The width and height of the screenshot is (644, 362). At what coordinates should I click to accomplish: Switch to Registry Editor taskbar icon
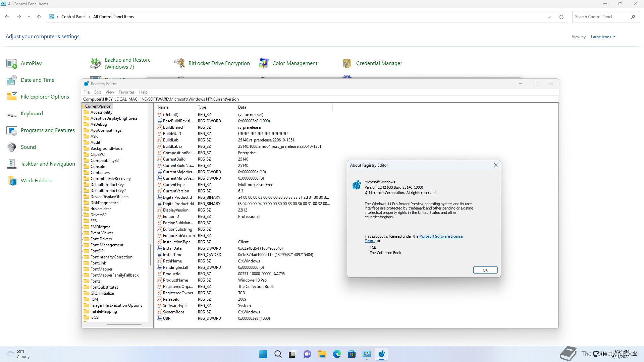click(x=381, y=354)
